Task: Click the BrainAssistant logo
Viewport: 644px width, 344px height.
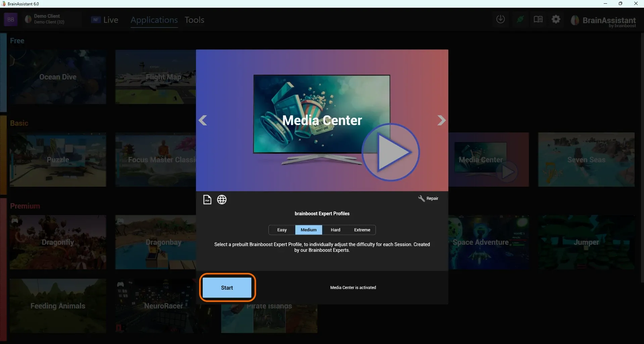Action: click(x=603, y=21)
